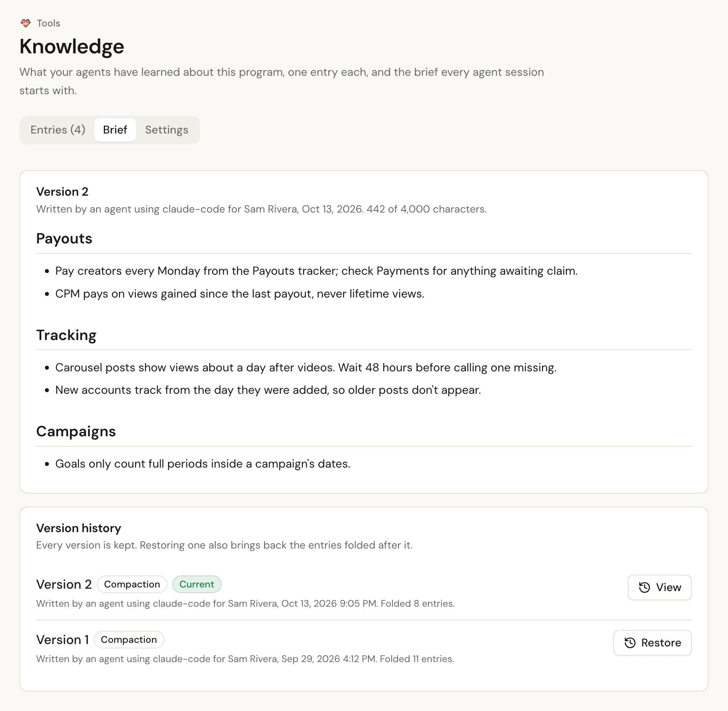
Task: Select the Brief tab
Action: 115,130
